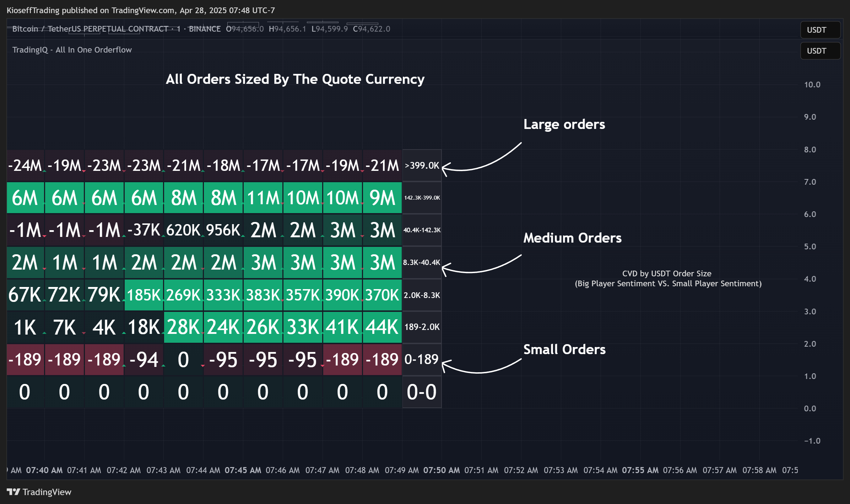Click the -37K cell
The width and height of the screenshot is (850, 504).
[144, 230]
